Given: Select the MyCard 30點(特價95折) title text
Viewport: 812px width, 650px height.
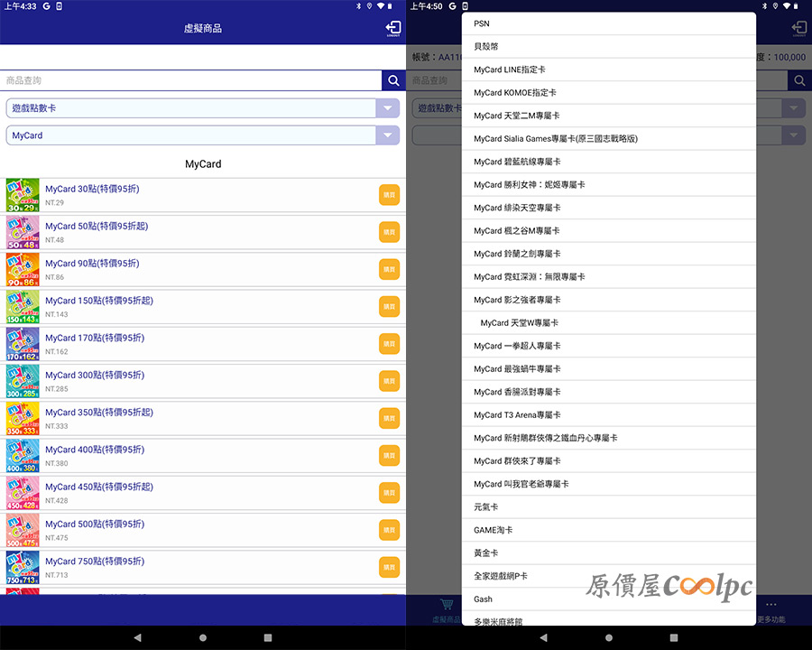Looking at the screenshot, I should [92, 189].
